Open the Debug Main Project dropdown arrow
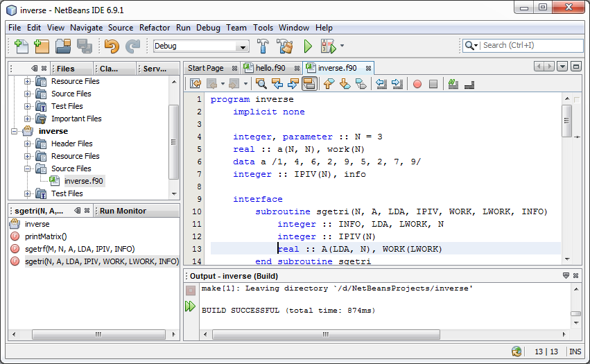 pos(342,46)
